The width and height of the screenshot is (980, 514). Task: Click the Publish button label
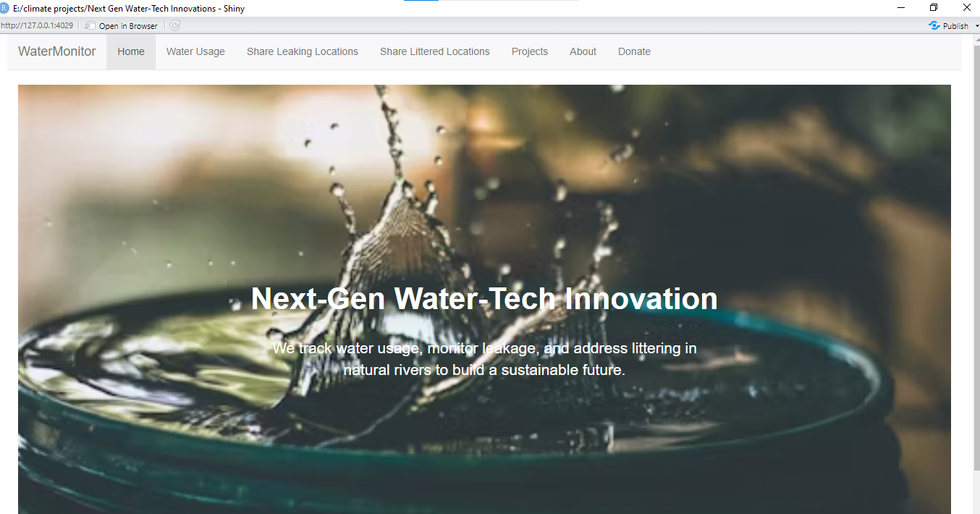(955, 26)
